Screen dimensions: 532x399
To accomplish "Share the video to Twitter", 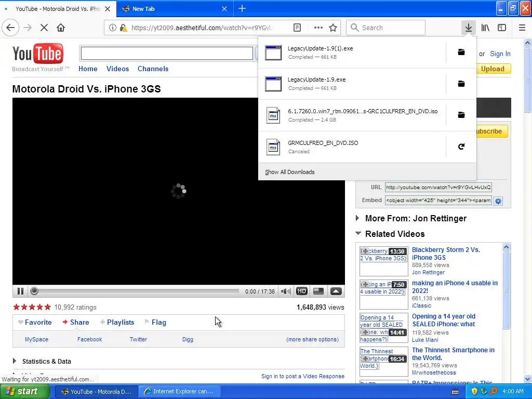I will (138, 339).
